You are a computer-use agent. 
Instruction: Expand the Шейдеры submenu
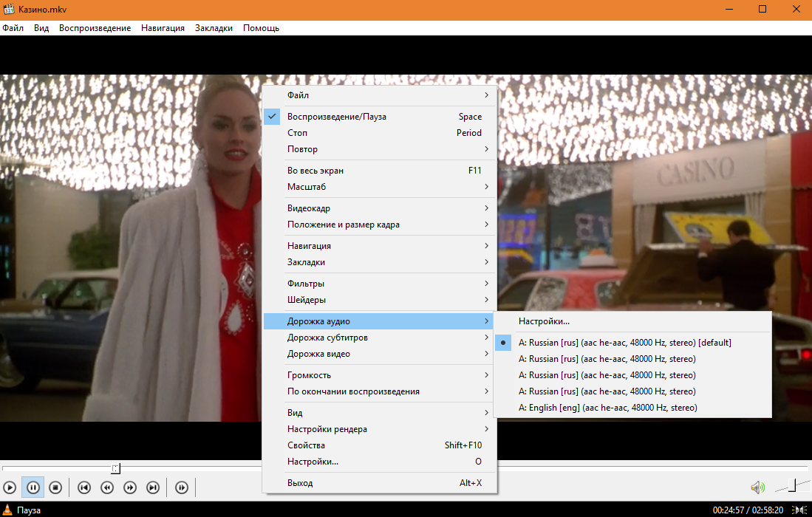pyautogui.click(x=380, y=300)
